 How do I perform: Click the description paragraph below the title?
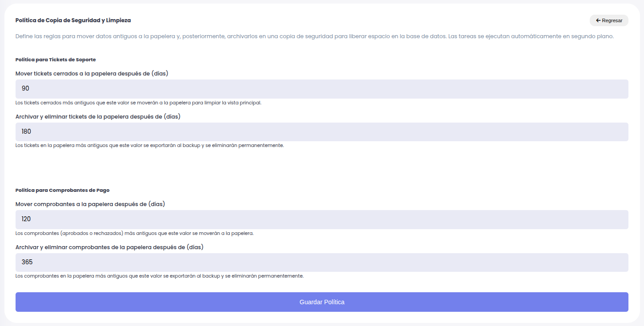click(314, 36)
